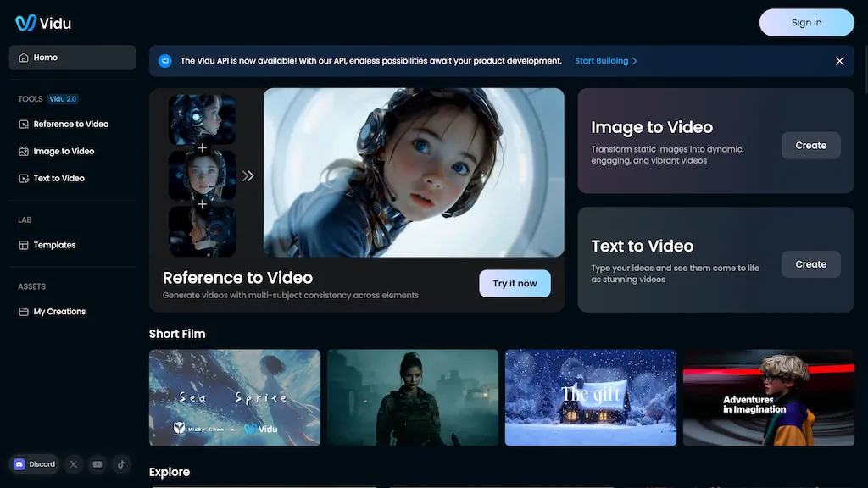The image size is (868, 488).
Task: Select the third reference image thumbnail
Action: click(202, 232)
